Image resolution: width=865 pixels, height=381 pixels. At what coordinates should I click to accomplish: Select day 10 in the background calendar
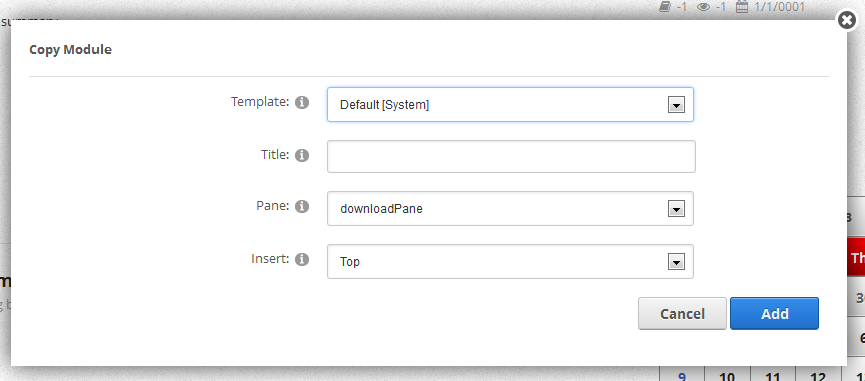point(727,375)
